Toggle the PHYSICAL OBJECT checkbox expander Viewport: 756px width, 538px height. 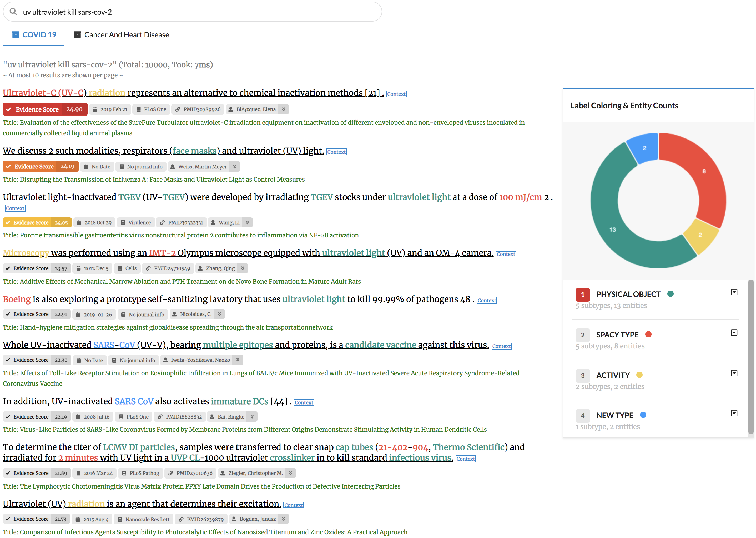734,292
